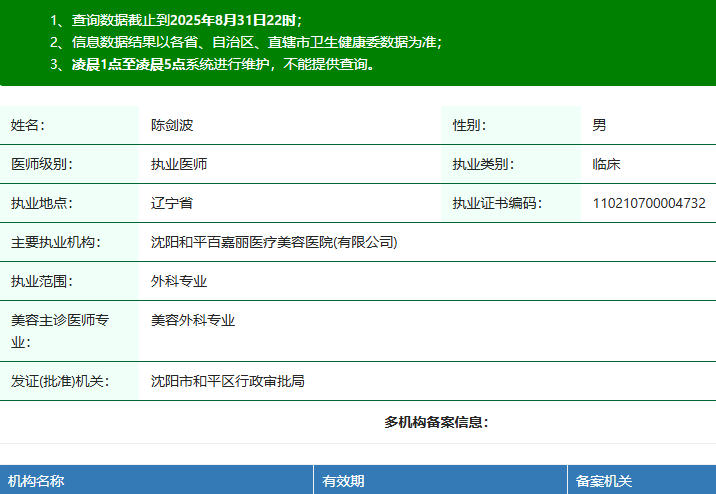Click the 外科专业 practice scope value
Viewport: 716px width, 494px height.
179,281
